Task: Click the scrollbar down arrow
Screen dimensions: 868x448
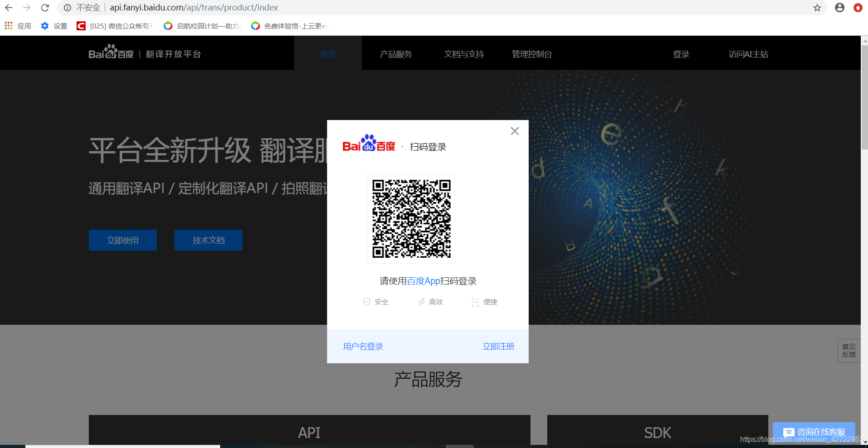Action: point(864,442)
